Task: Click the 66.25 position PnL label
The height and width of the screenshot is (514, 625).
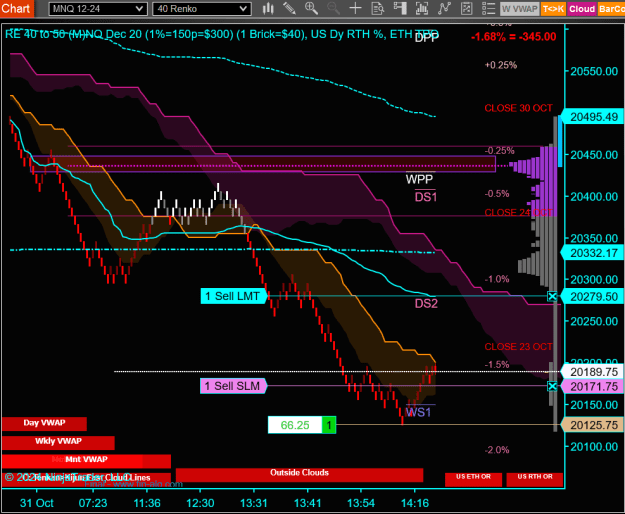Action: pyautogui.click(x=295, y=425)
